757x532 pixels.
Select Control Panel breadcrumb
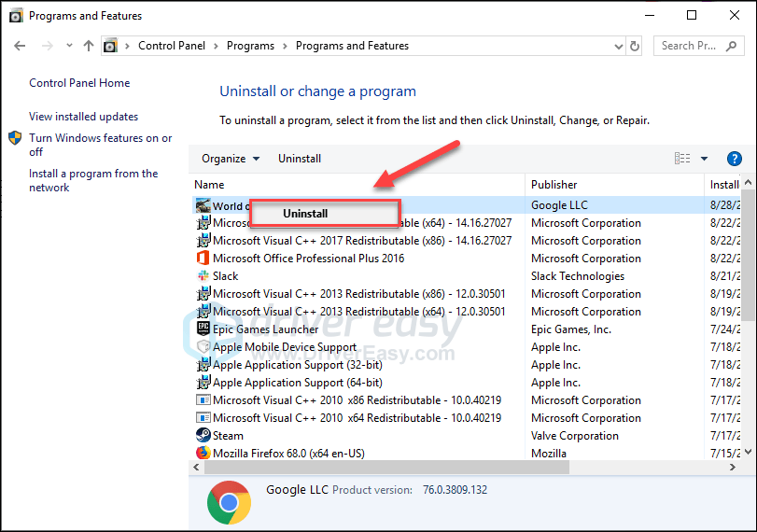[172, 46]
